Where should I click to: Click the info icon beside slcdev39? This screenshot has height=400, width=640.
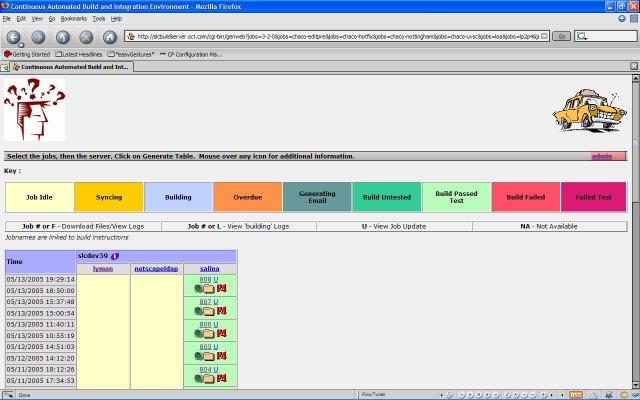(114, 257)
